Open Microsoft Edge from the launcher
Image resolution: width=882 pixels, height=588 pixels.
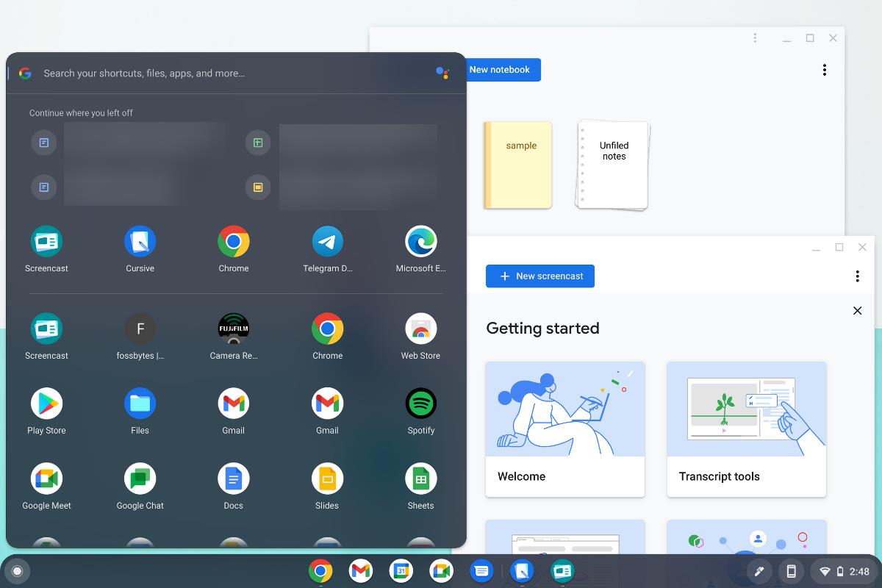420,240
